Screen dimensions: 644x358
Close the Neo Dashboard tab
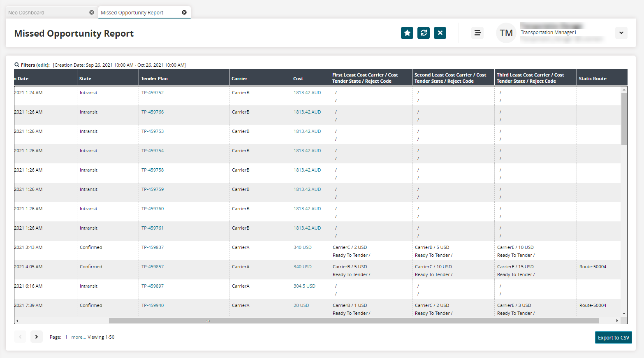[92, 12]
